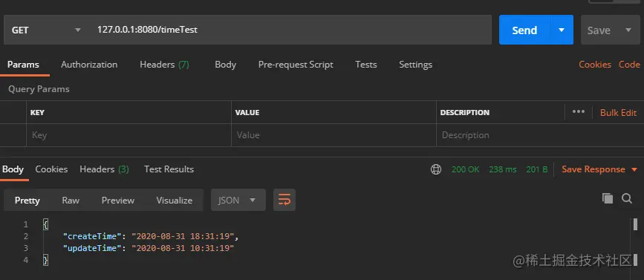Click the request URL input field
The height and width of the screenshot is (280, 644).
(x=289, y=30)
